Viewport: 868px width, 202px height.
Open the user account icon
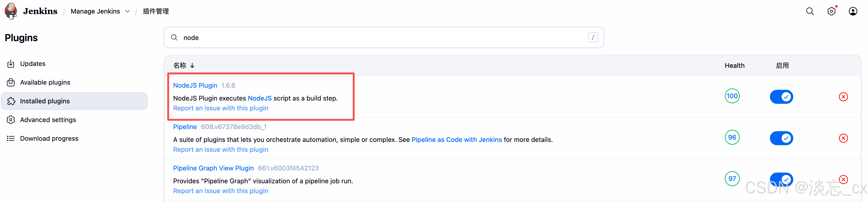pos(853,11)
